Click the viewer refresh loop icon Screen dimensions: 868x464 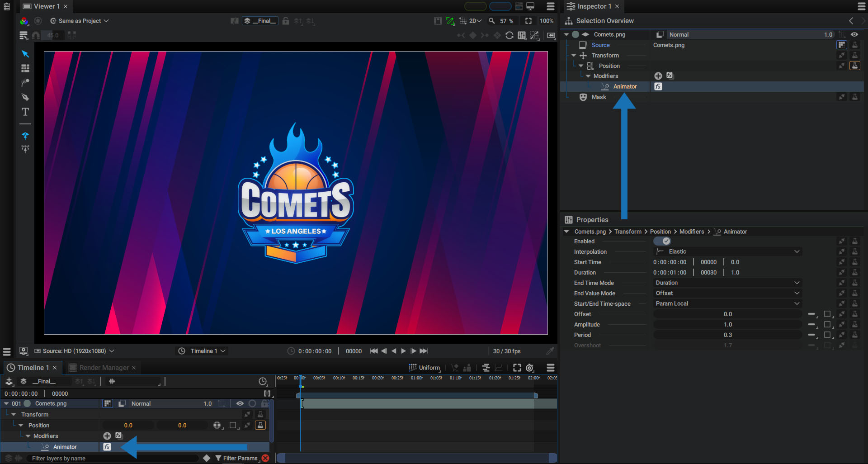click(509, 35)
